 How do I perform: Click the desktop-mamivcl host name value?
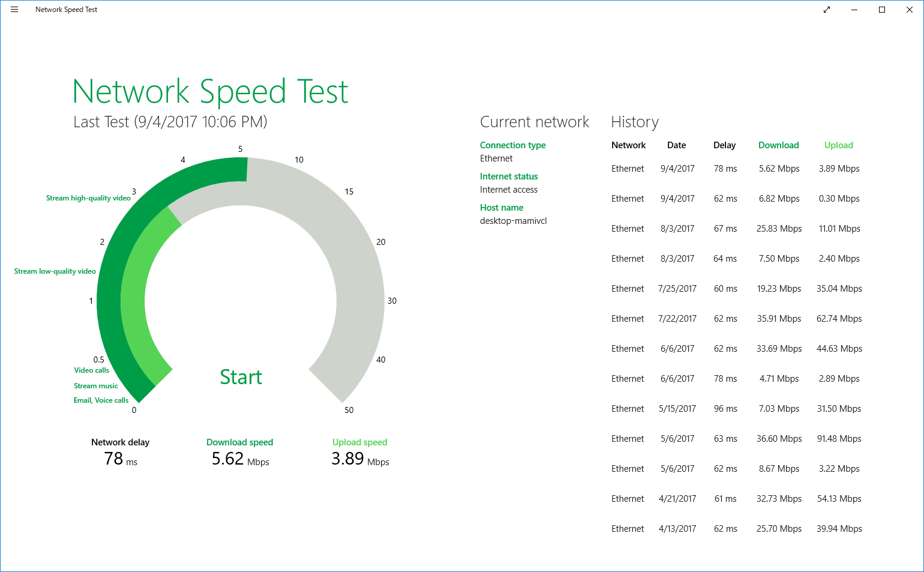(514, 221)
